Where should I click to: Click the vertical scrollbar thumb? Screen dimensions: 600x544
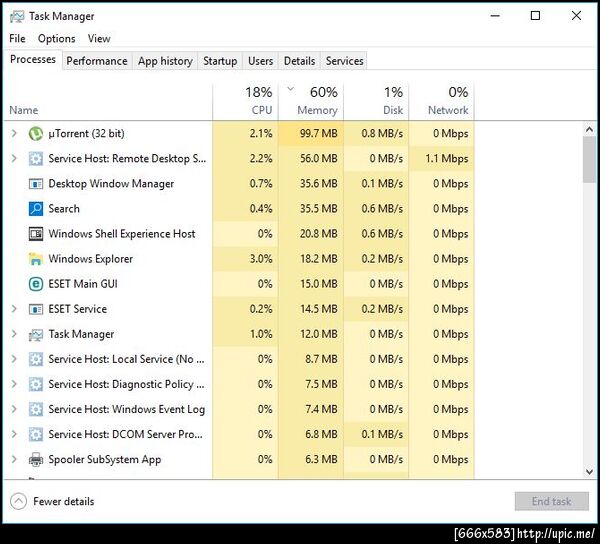[590, 160]
